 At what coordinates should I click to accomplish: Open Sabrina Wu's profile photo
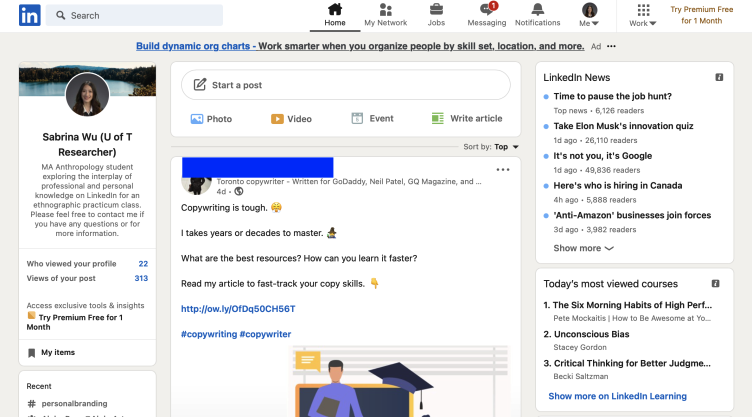pyautogui.click(x=87, y=95)
